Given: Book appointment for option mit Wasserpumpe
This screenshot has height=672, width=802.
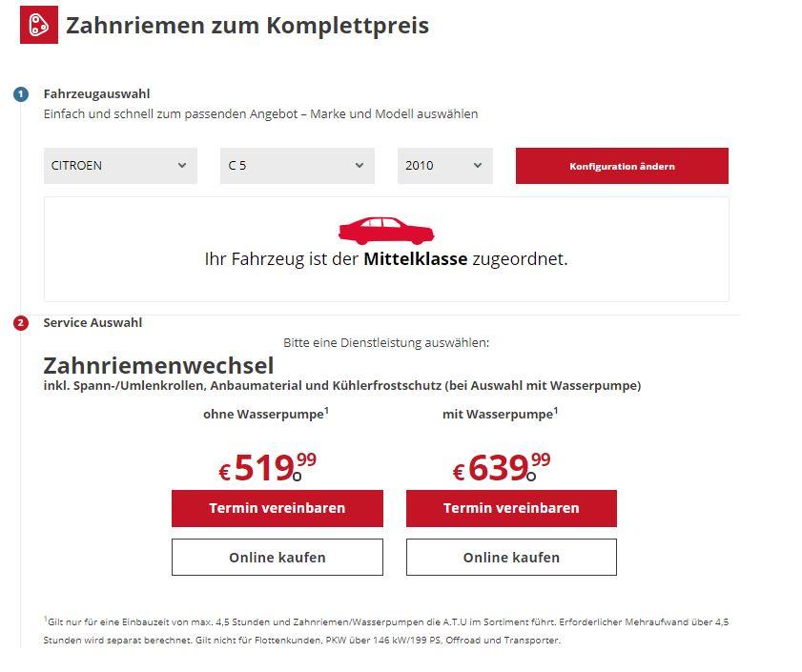Looking at the screenshot, I should (511, 508).
